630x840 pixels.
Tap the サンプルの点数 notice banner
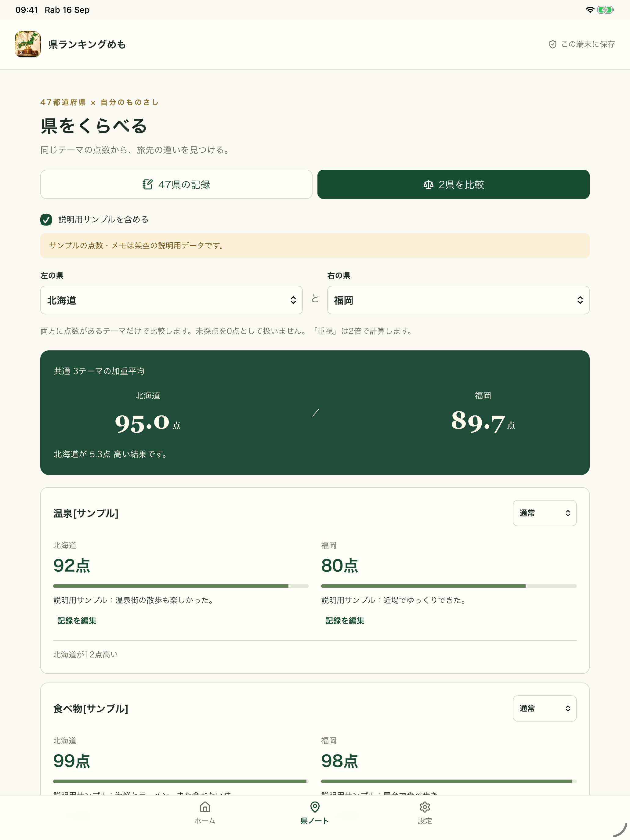315,246
